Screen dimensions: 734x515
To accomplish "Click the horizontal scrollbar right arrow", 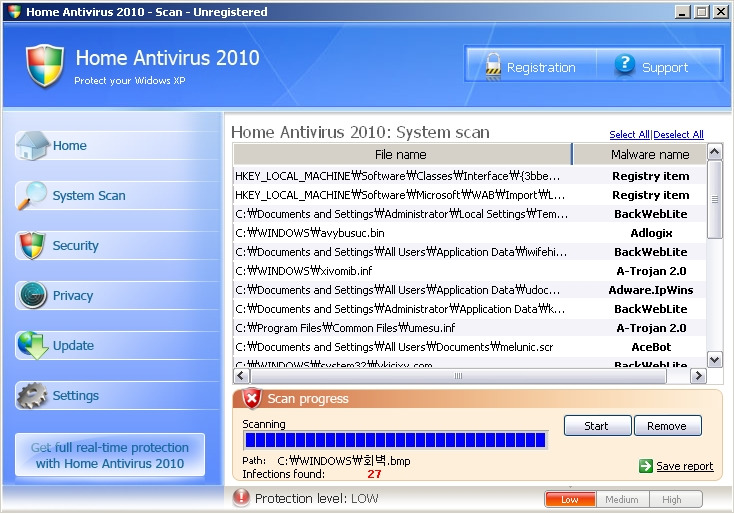I will [x=698, y=376].
